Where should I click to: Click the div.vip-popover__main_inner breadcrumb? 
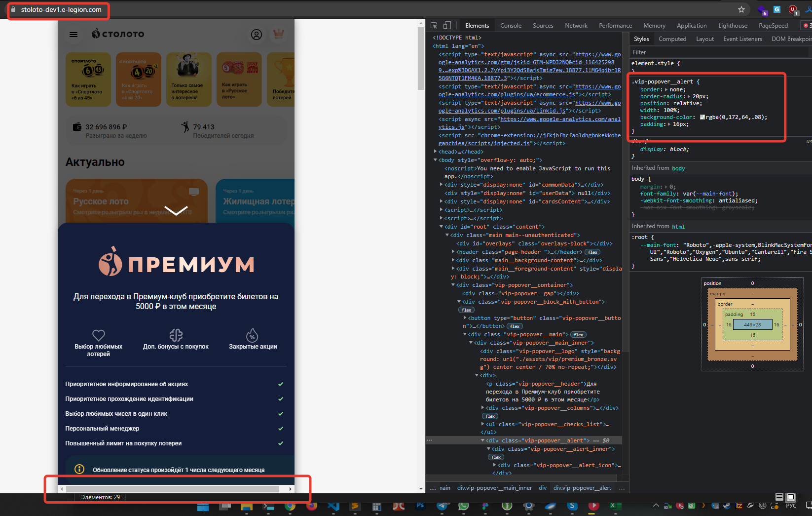494,488
